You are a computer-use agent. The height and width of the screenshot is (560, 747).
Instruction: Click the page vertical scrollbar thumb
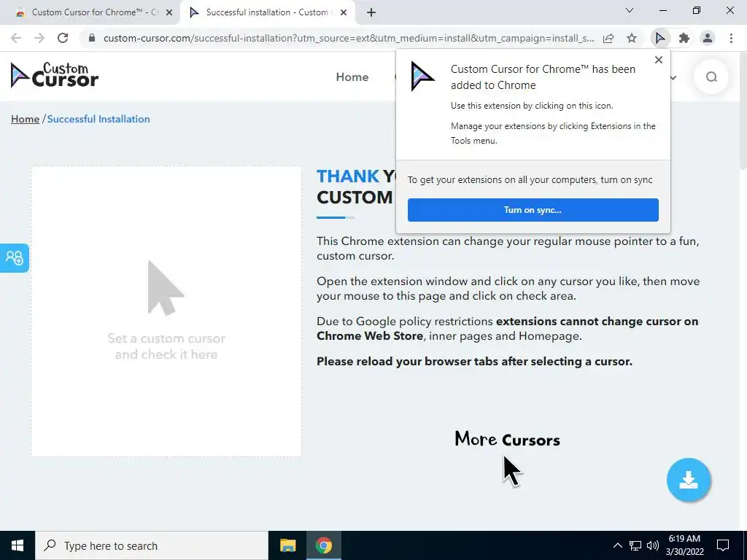tap(743, 111)
